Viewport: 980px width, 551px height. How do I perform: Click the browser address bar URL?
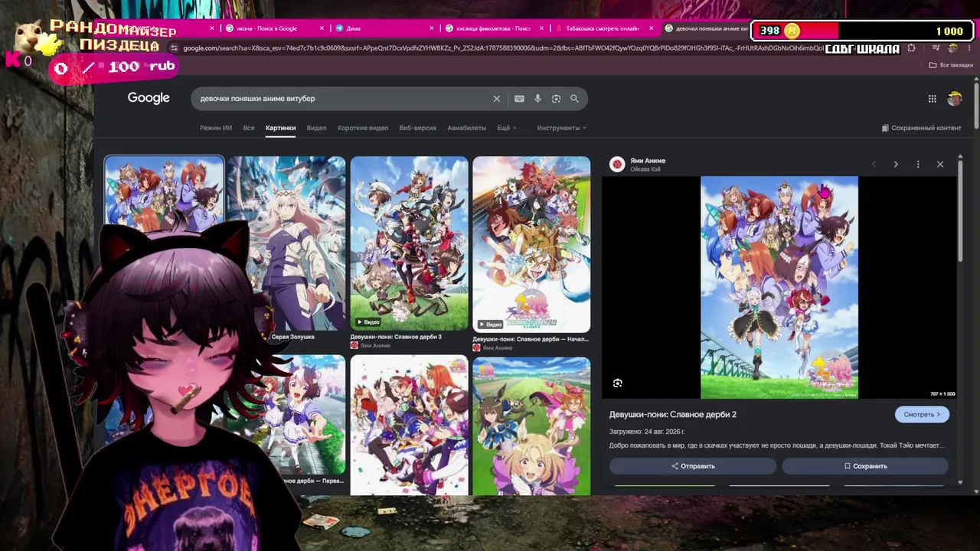pos(501,48)
